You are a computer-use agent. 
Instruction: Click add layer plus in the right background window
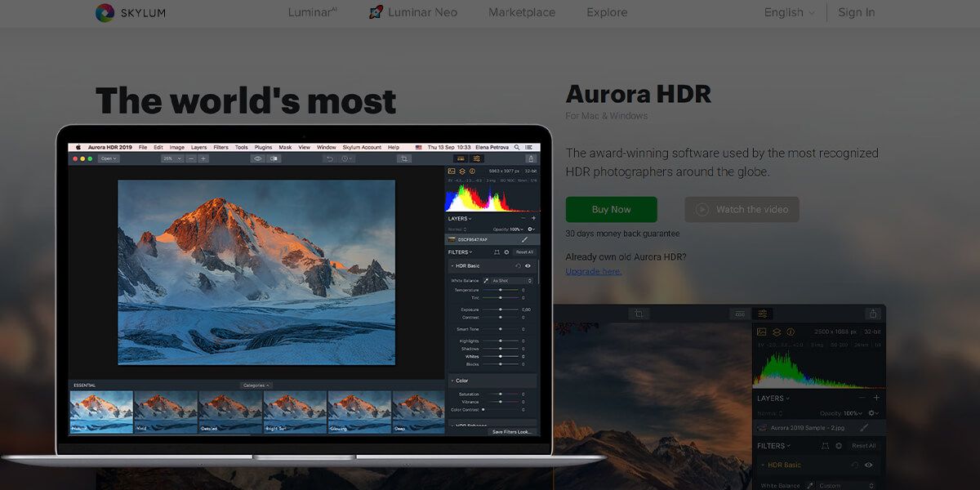[876, 398]
